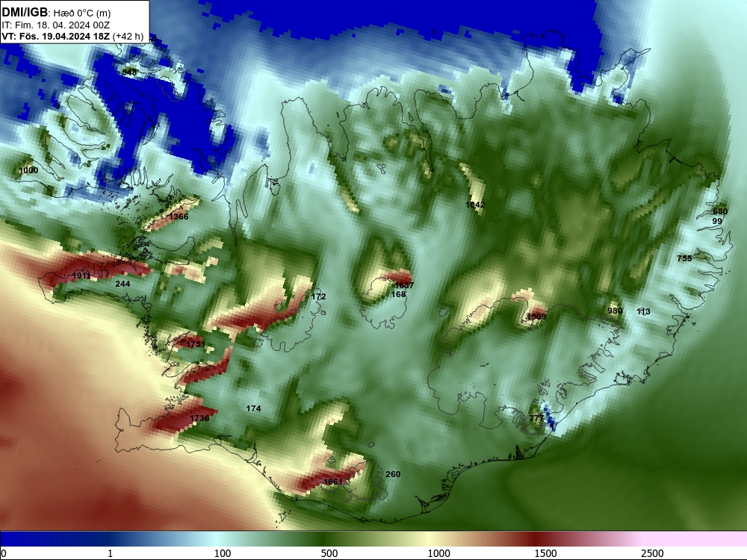Click the map value 172

[319, 296]
